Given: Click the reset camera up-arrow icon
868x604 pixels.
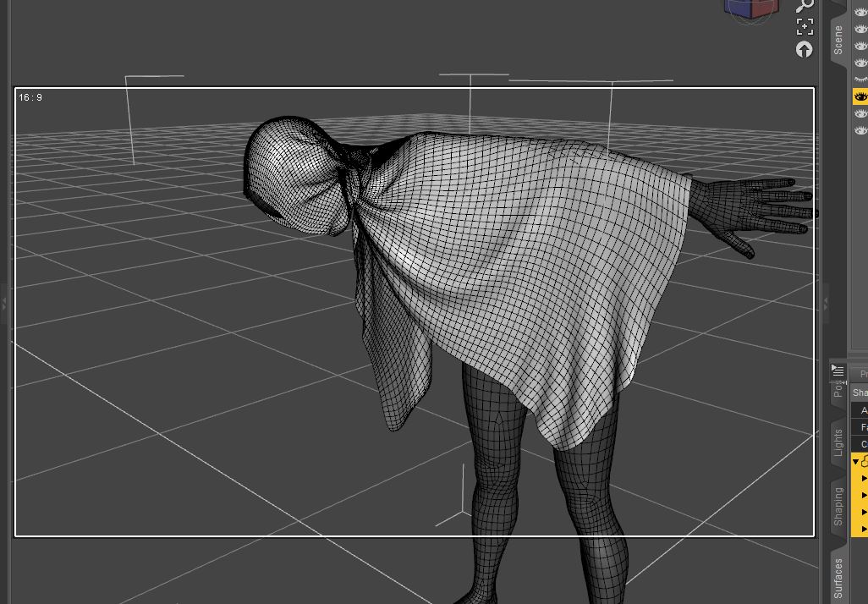Looking at the screenshot, I should pos(805,50).
